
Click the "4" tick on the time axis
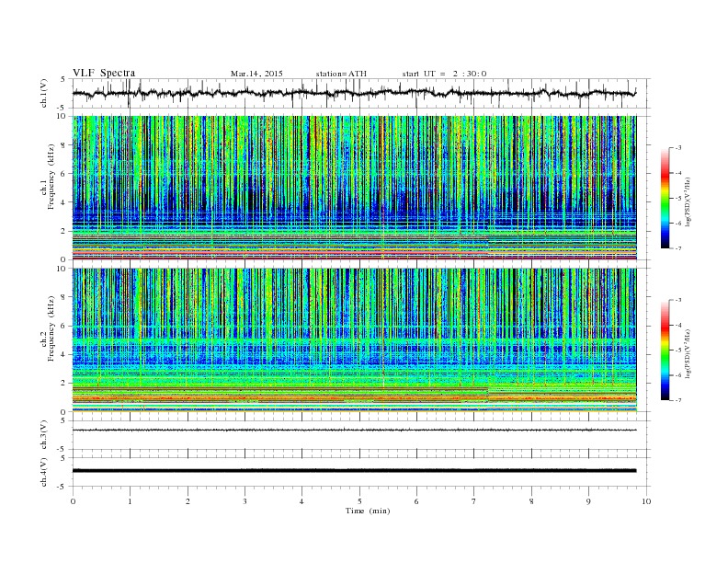(302, 501)
